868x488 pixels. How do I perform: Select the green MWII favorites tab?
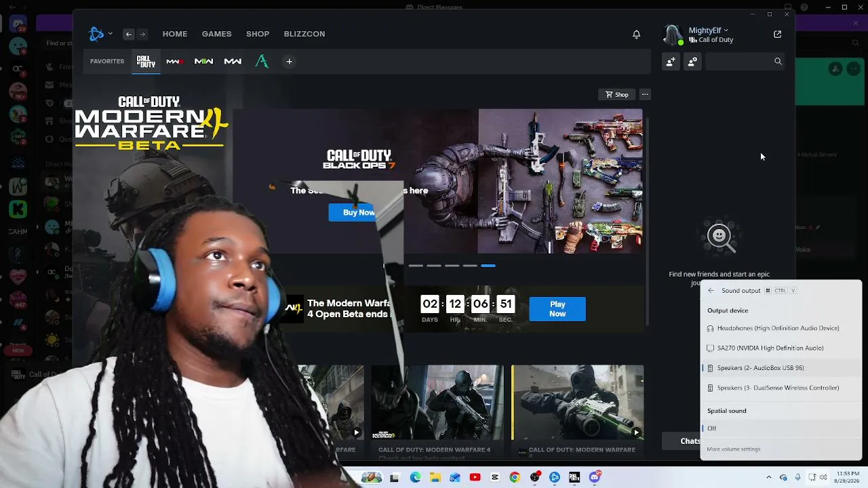coord(203,62)
